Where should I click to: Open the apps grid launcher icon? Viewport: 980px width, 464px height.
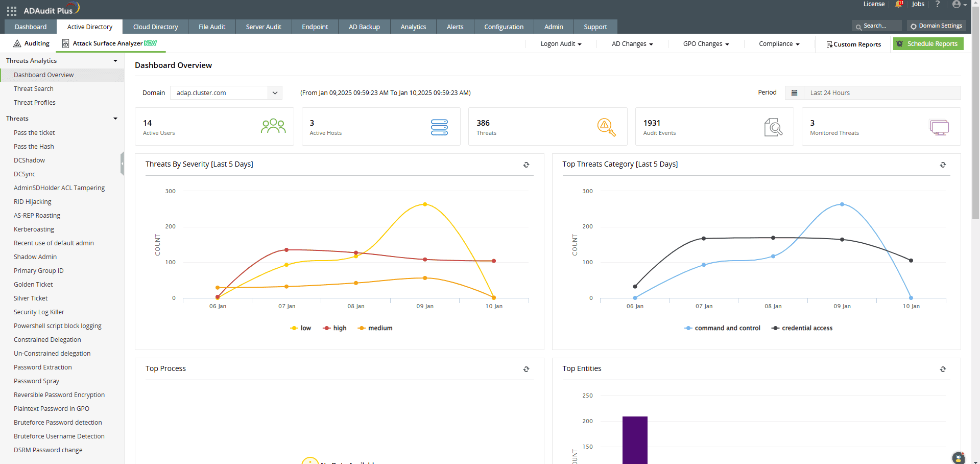[11, 10]
